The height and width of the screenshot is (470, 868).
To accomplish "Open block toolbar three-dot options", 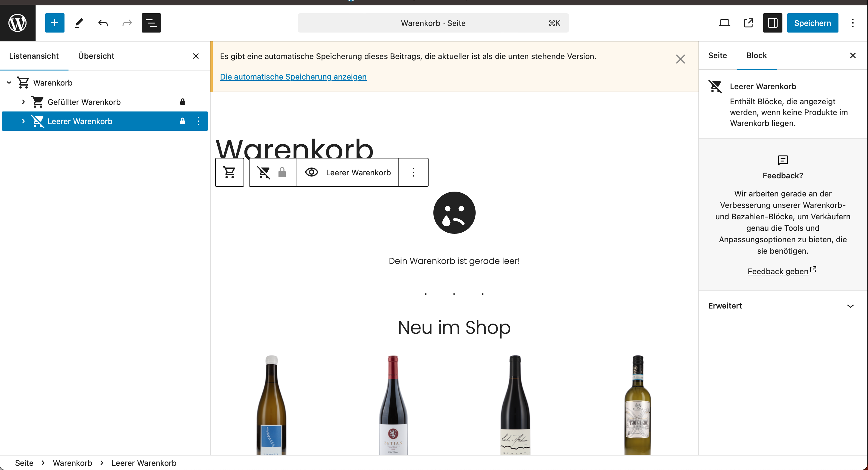I will (x=414, y=173).
